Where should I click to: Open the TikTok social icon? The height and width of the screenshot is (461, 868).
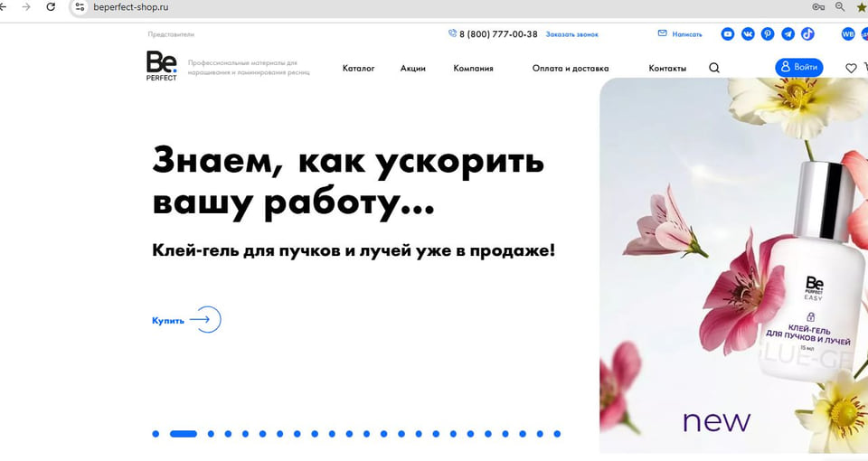click(x=807, y=34)
